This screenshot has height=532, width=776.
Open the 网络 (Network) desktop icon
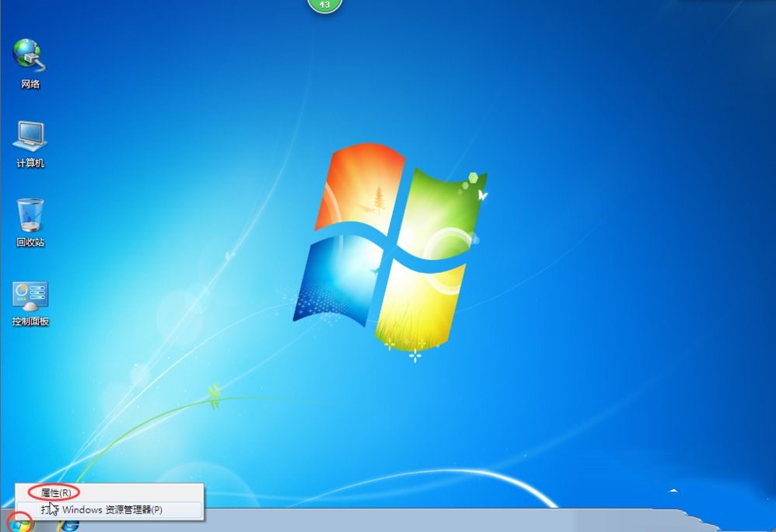click(30, 56)
